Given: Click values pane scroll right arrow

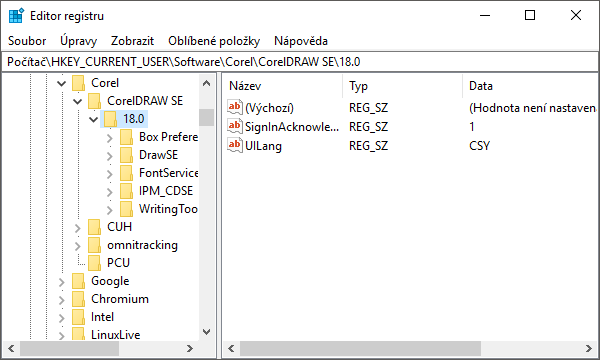Looking at the screenshot, I should [589, 349].
